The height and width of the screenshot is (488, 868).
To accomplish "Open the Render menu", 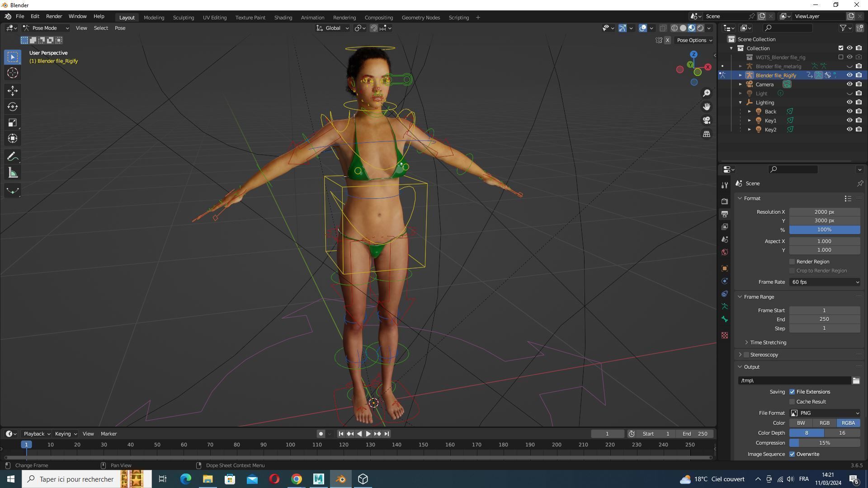I will click(x=54, y=16).
